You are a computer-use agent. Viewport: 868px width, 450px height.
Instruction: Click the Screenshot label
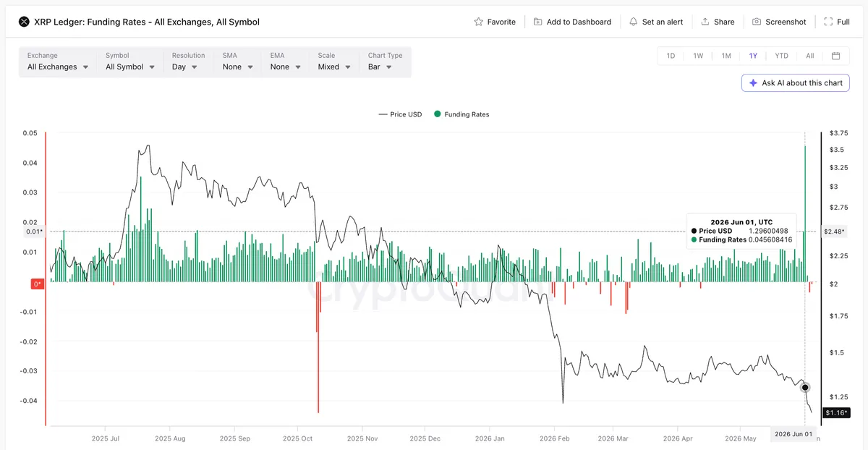(786, 22)
